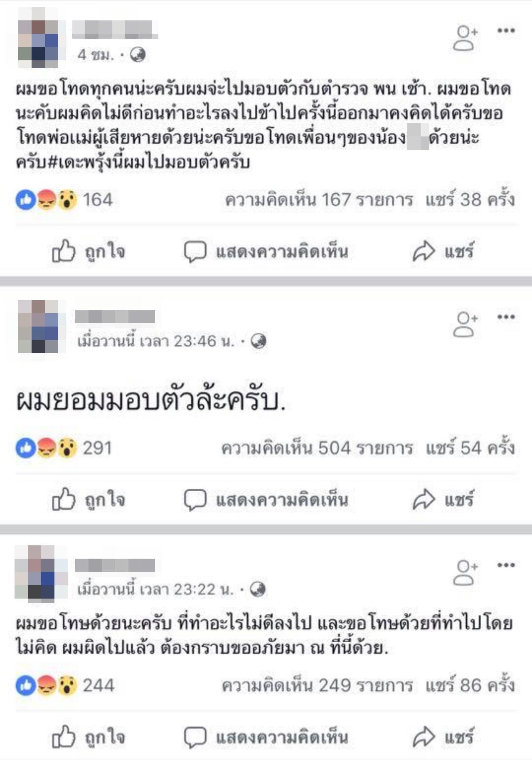Open three-dot options menu on 23:46 post

(506, 317)
